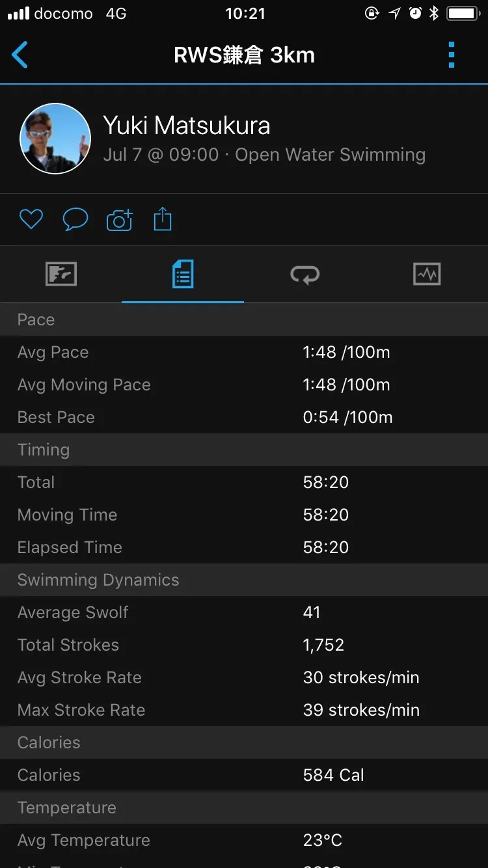This screenshot has height=868, width=488.
Task: Open the three-dot more options menu
Action: (452, 55)
